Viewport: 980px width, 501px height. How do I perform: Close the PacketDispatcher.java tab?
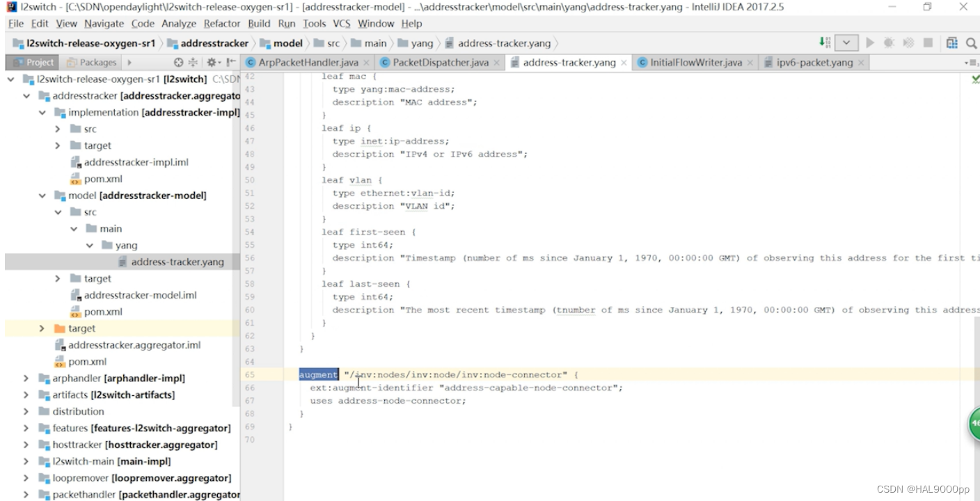pos(497,63)
